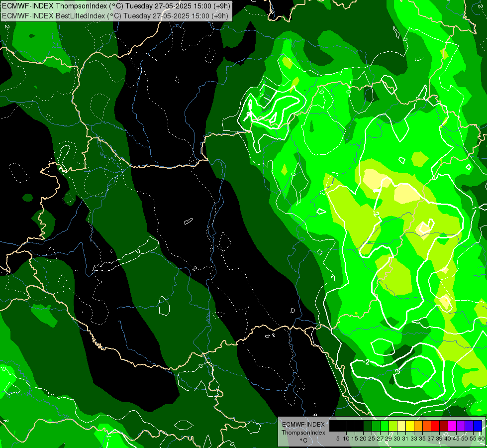This screenshot has height=448, width=487.
Task: Click the ThompsonIndex title line at top
Action: [116, 6]
